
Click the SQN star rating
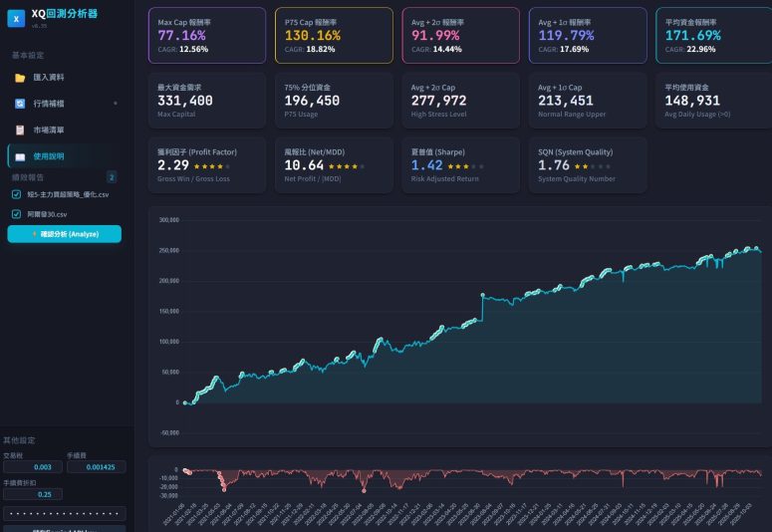tap(586, 165)
